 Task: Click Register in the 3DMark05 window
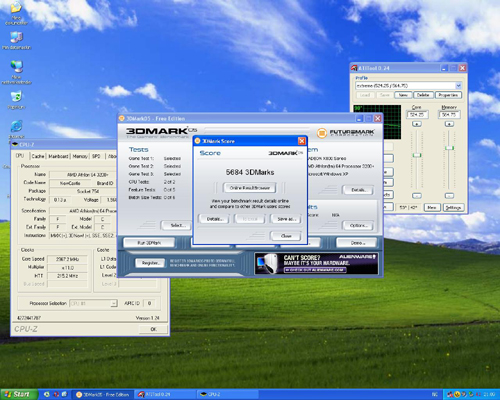(x=150, y=263)
